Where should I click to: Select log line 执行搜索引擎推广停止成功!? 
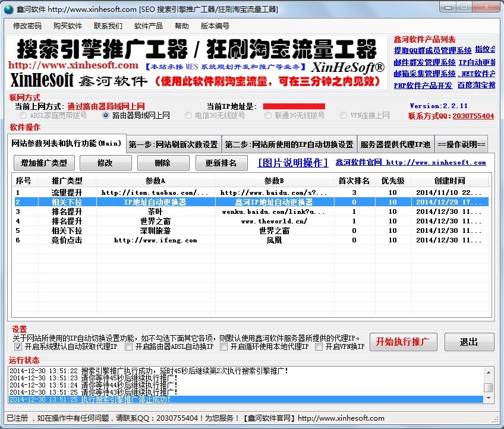[x=245, y=399]
